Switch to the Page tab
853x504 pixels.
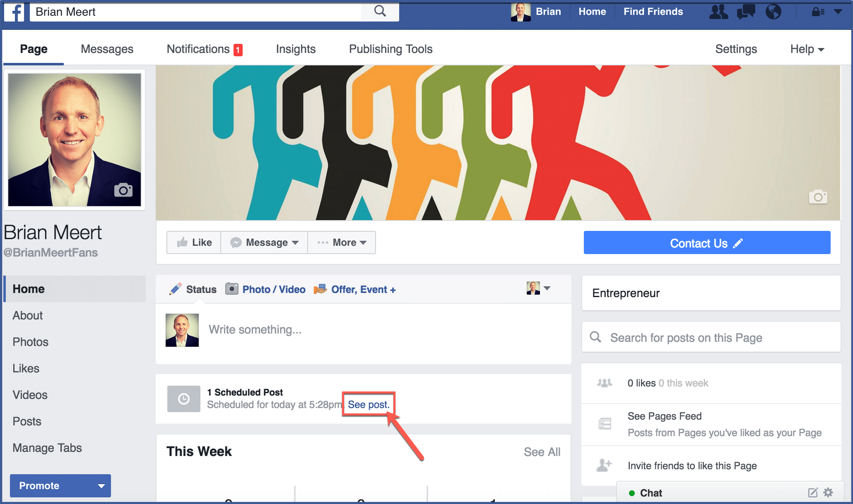(34, 49)
